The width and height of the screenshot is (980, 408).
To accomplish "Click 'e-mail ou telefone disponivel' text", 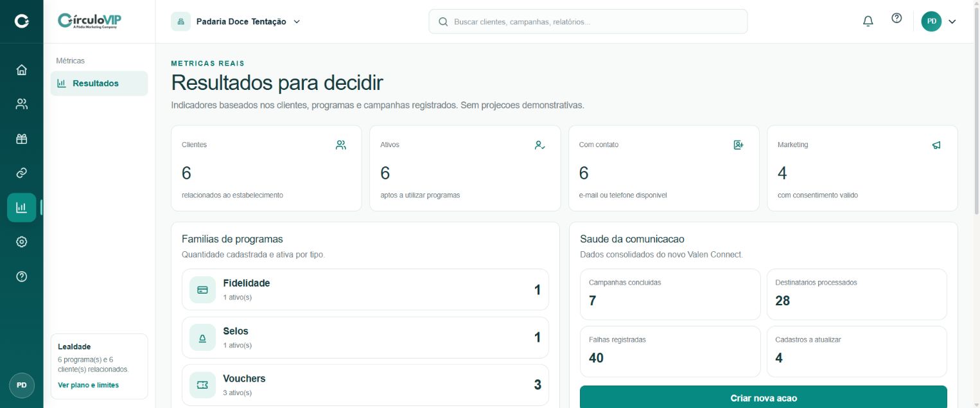I will click(x=623, y=195).
